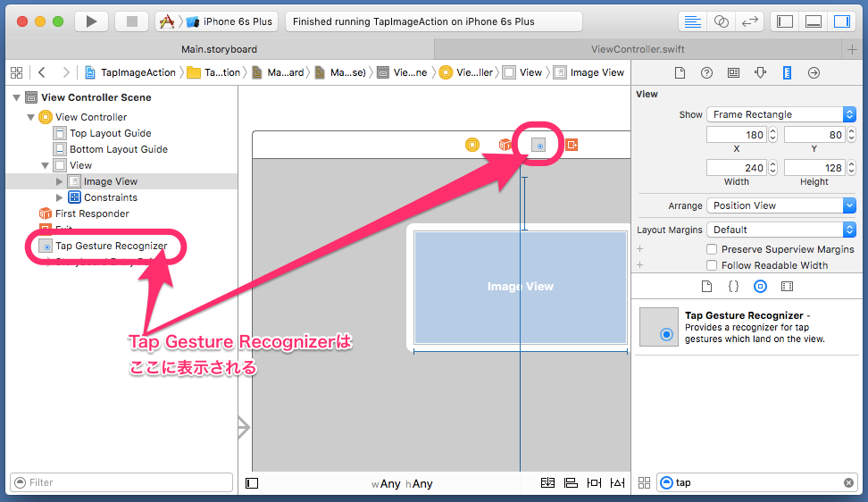This screenshot has width=868, height=502.
Task: Open the Layout Margins Default dropdown
Action: (x=781, y=230)
